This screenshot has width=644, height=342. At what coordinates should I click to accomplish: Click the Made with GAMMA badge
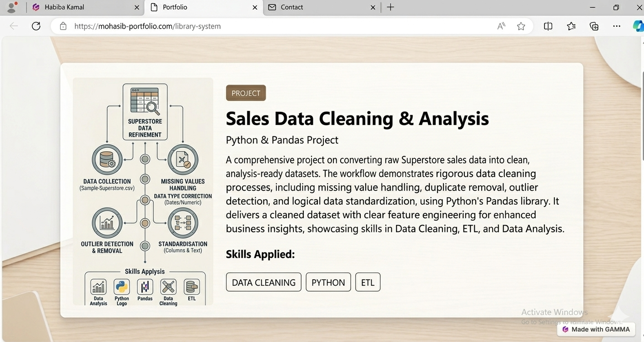(596, 329)
